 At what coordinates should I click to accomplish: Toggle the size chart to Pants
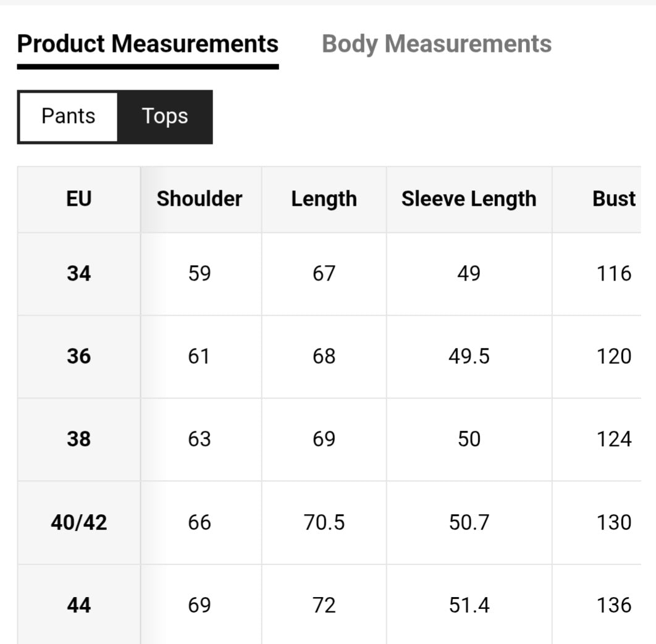(68, 116)
